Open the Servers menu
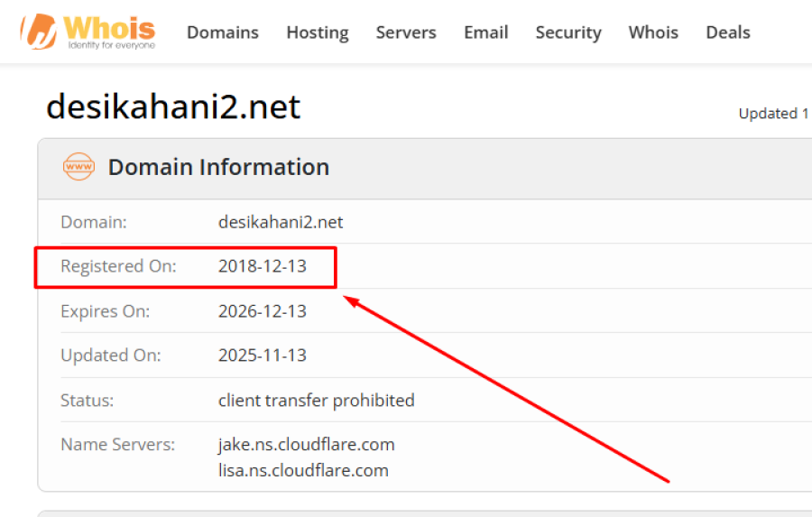This screenshot has height=517, width=812. [406, 32]
